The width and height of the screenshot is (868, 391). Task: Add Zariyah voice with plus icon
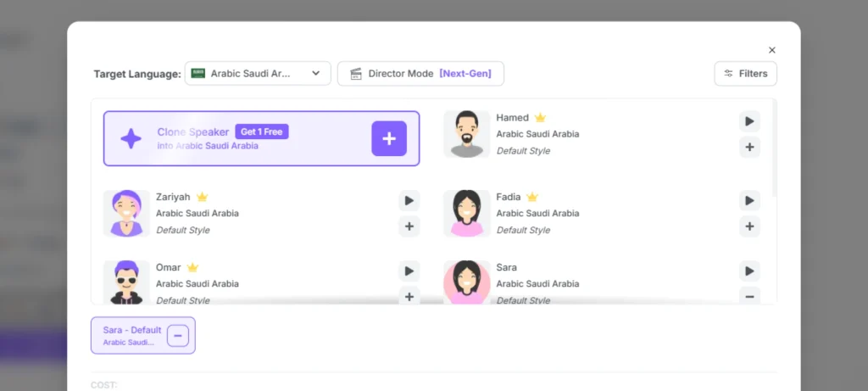click(409, 226)
